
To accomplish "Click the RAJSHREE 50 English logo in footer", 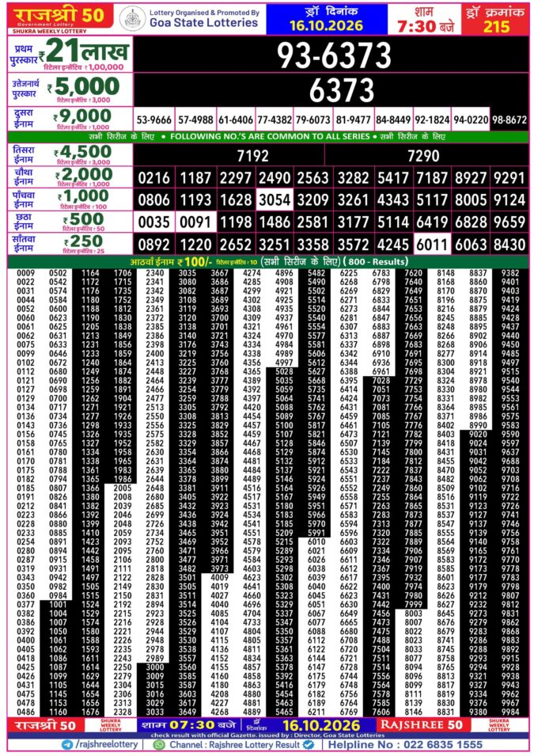I will tap(422, 724).
